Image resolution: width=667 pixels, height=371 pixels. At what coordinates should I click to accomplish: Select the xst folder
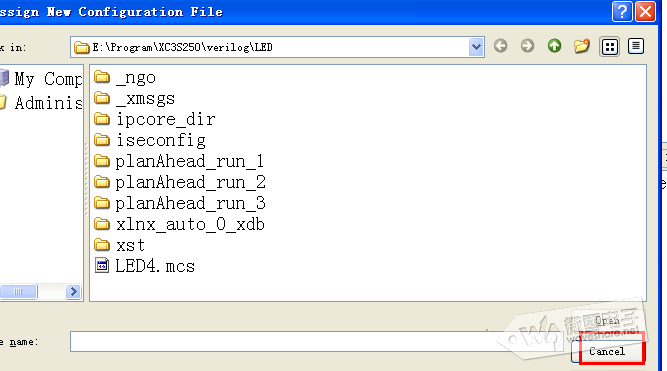click(x=120, y=245)
